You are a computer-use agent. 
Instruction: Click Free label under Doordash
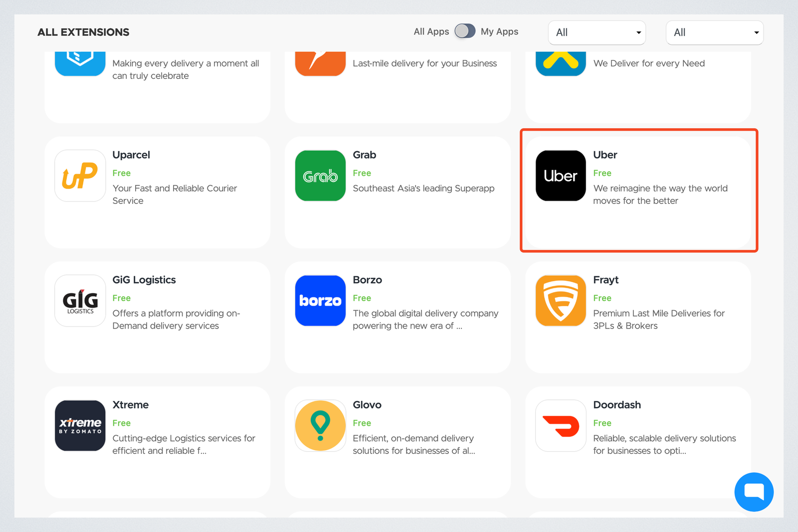tap(602, 423)
